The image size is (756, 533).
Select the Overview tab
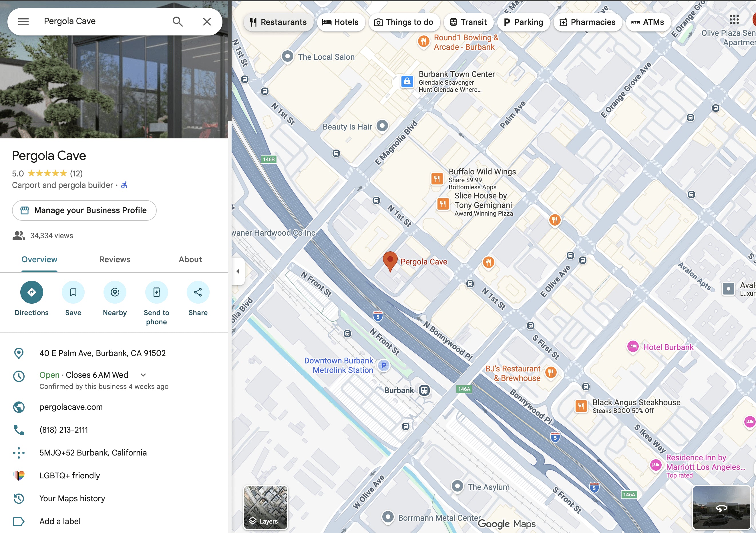[39, 259]
